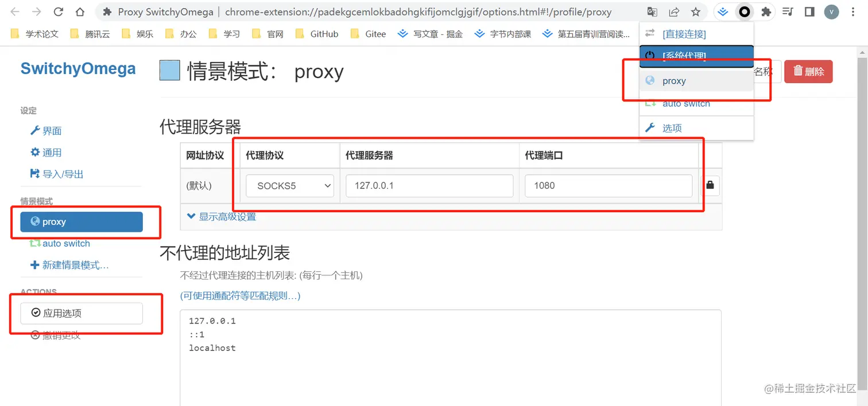
Task: Open the 写文章 - 掘金 bookmark
Action: coord(431,34)
